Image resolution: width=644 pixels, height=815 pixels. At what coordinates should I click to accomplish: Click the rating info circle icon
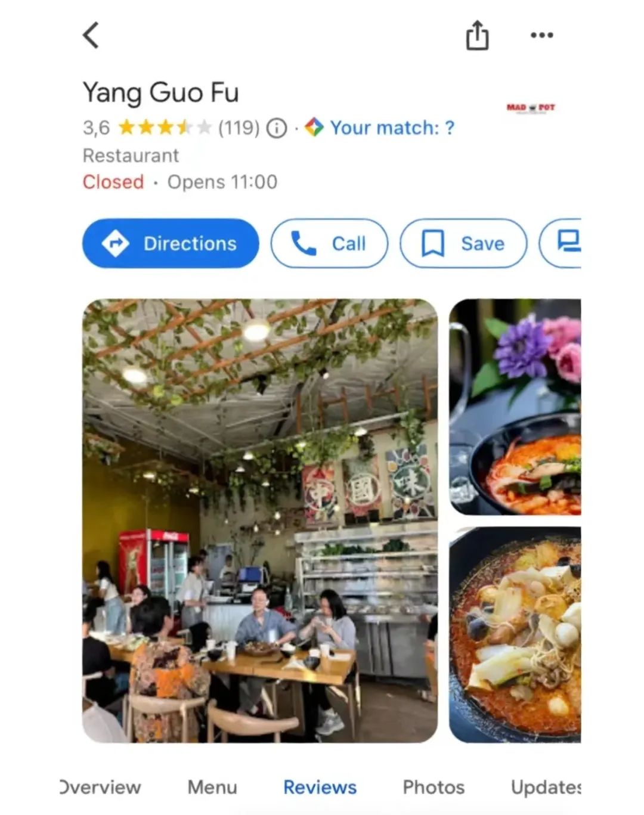pyautogui.click(x=277, y=128)
